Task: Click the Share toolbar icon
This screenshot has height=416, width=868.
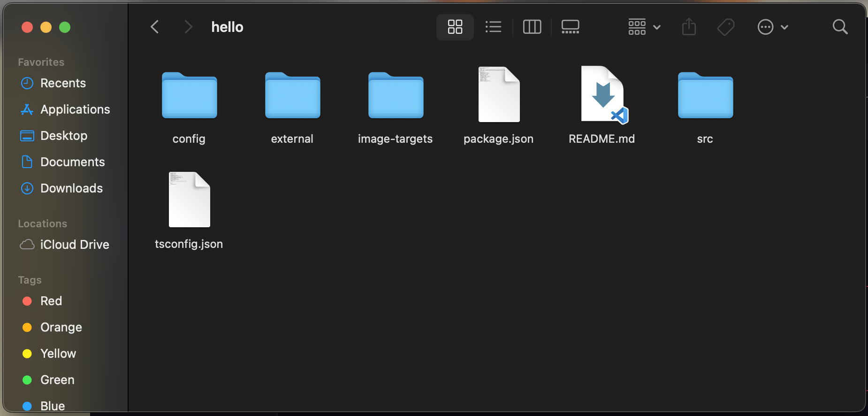Action: click(689, 27)
